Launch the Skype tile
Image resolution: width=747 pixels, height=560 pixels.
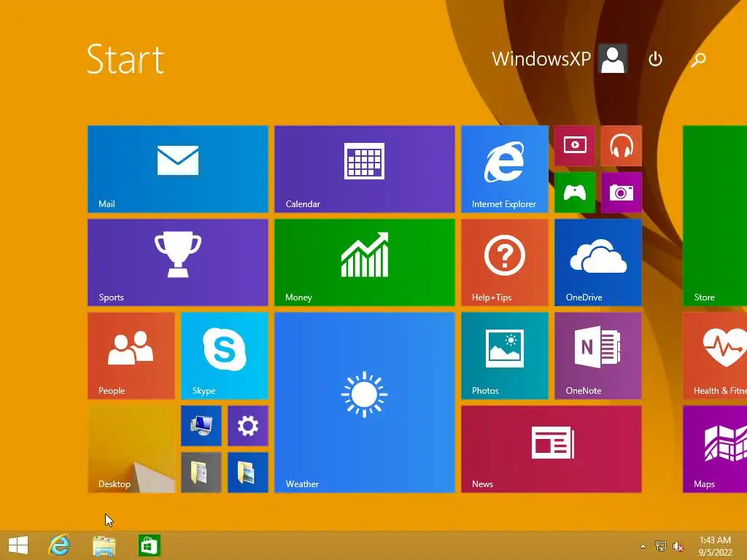[225, 356]
